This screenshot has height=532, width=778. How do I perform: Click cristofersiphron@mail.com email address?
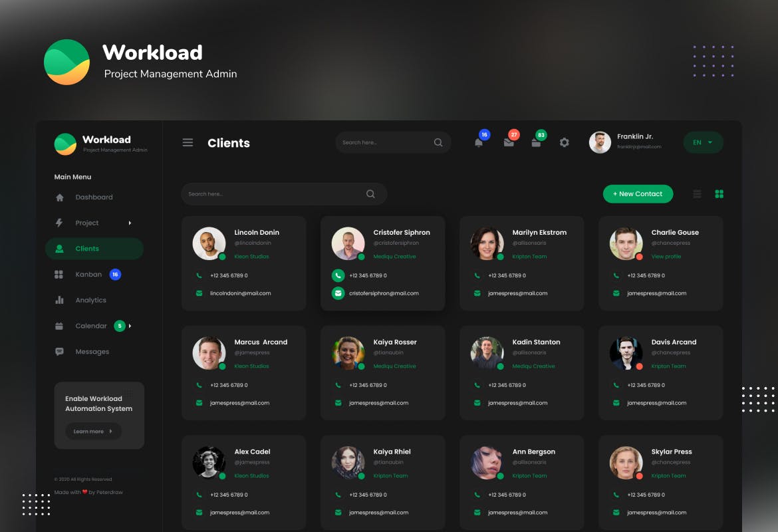(384, 293)
